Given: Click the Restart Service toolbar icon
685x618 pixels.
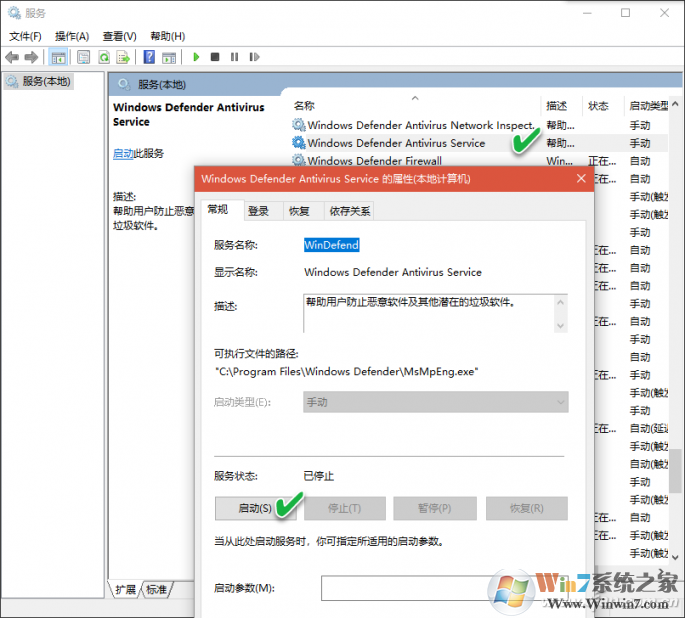Looking at the screenshot, I should click(254, 57).
